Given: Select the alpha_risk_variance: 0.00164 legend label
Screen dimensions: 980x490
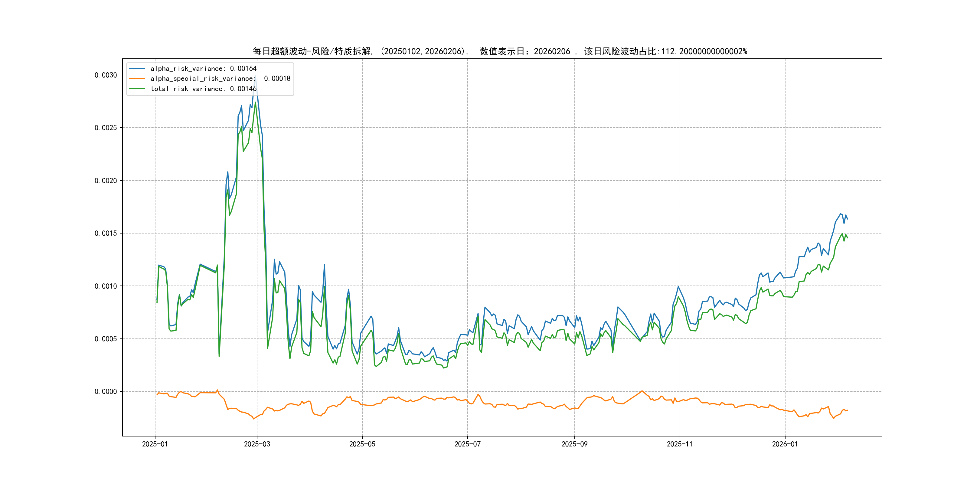Looking at the screenshot, I should [204, 68].
